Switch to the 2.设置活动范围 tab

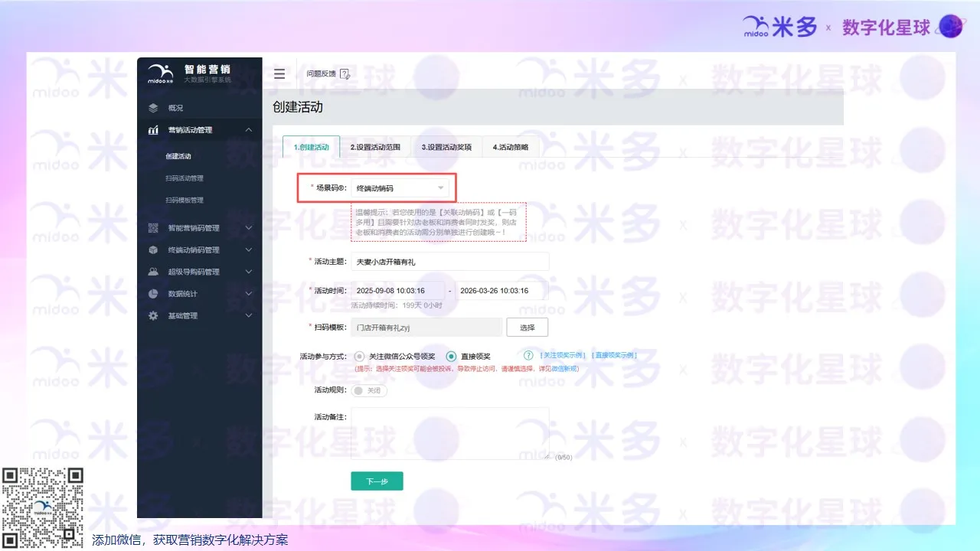375,146
